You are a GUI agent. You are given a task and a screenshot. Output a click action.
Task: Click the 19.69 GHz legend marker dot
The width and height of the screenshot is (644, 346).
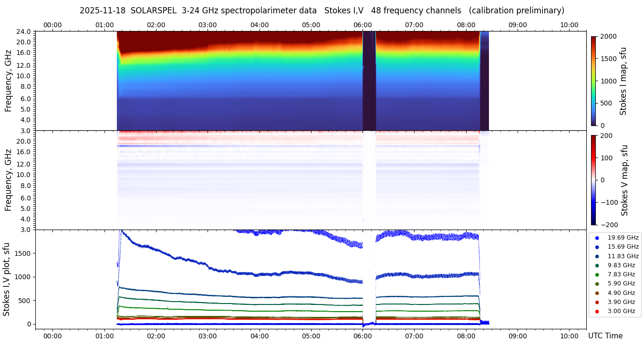[x=597, y=238]
